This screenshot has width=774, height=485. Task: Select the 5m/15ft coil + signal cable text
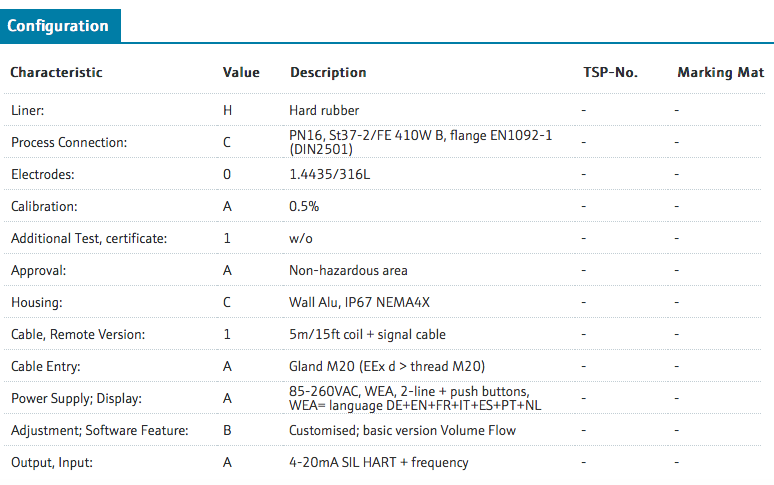click(367, 335)
